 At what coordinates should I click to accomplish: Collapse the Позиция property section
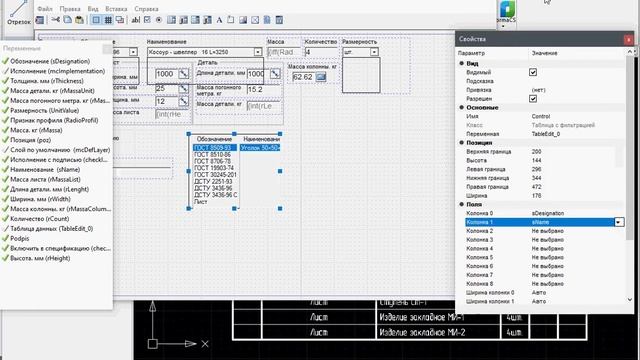pyautogui.click(x=462, y=143)
